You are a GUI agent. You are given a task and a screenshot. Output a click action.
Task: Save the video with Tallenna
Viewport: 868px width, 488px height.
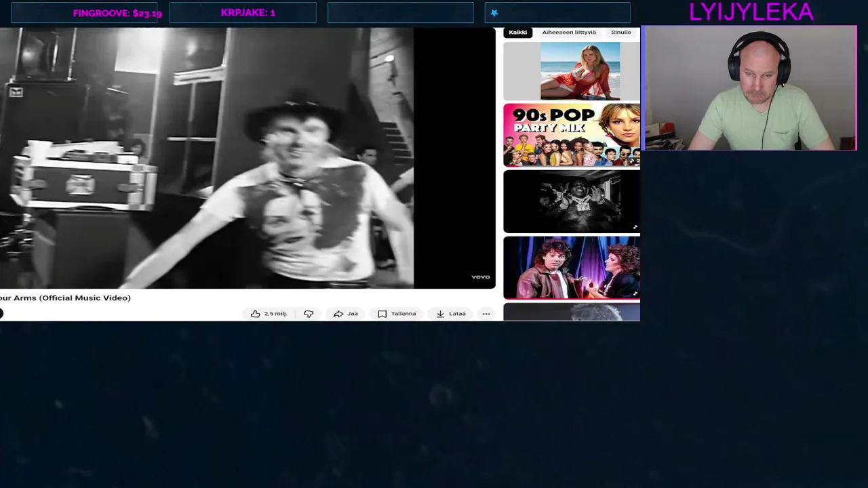[x=397, y=314]
